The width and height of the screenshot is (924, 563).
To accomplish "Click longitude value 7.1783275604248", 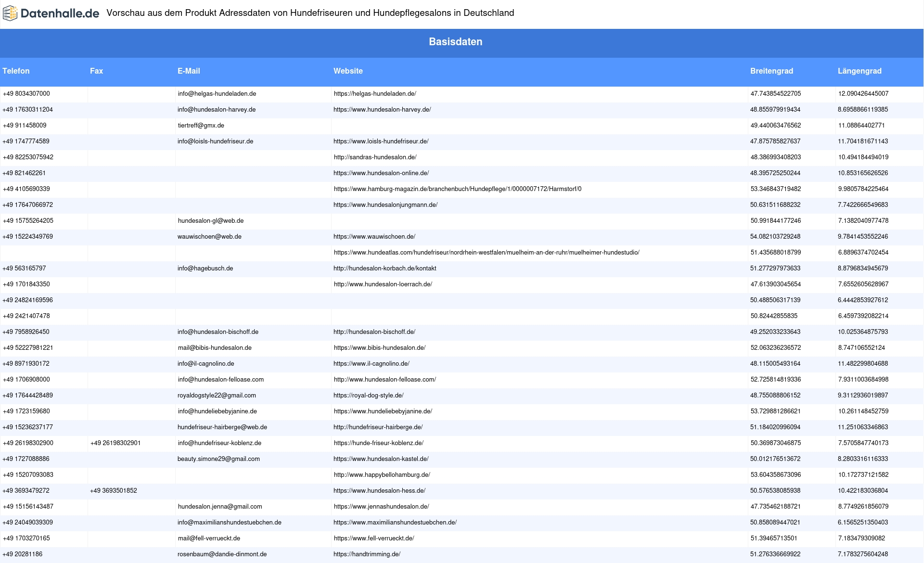I will click(x=863, y=554).
